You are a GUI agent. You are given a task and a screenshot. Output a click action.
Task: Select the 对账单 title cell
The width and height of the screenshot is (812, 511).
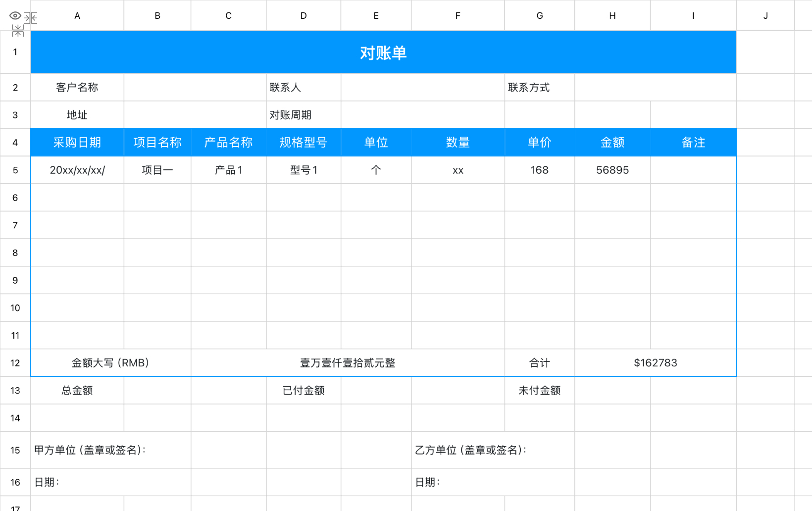pyautogui.click(x=383, y=52)
